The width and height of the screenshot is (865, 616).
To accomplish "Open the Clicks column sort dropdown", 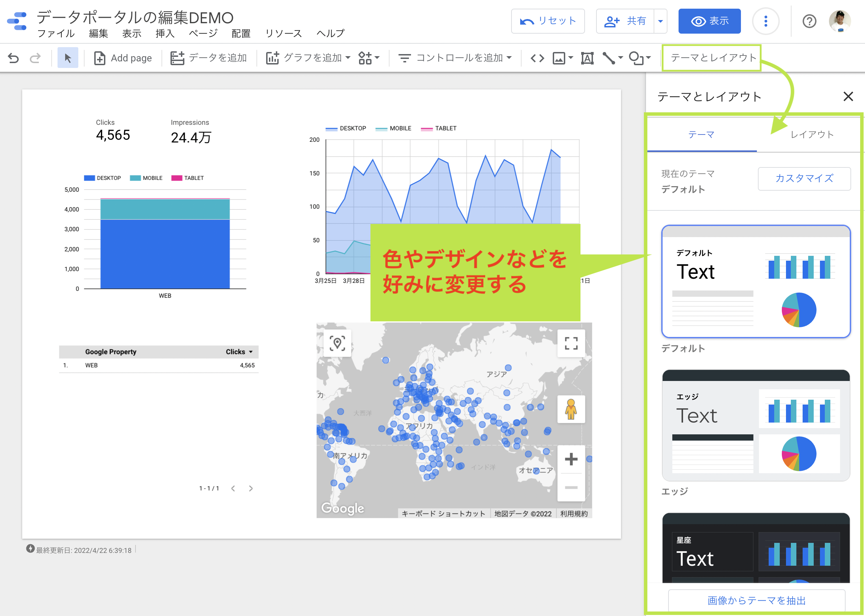I will click(x=250, y=352).
